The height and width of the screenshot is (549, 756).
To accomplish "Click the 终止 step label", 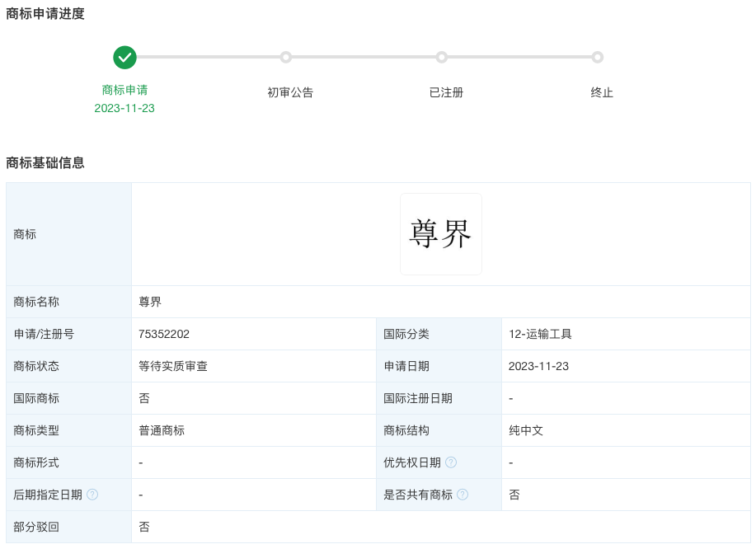I will (602, 92).
